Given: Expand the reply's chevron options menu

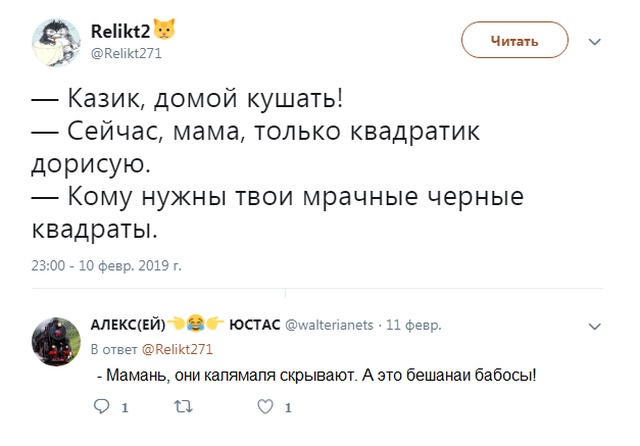Looking at the screenshot, I should click(x=596, y=326).
